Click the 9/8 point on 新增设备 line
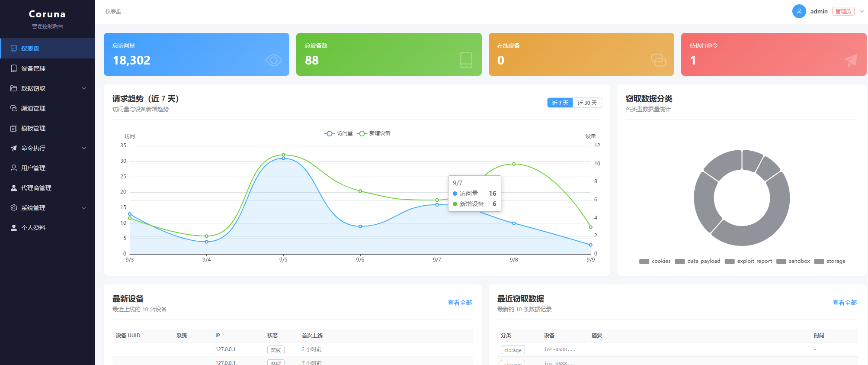 pos(514,164)
